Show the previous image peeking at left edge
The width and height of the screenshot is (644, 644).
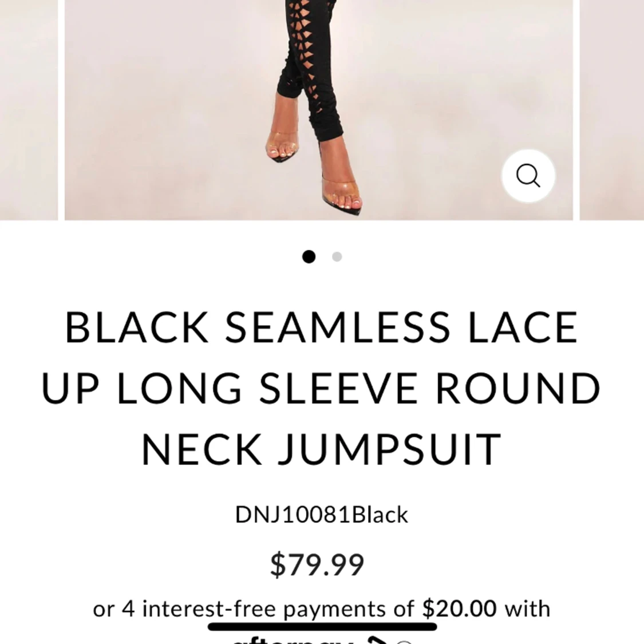(x=29, y=110)
